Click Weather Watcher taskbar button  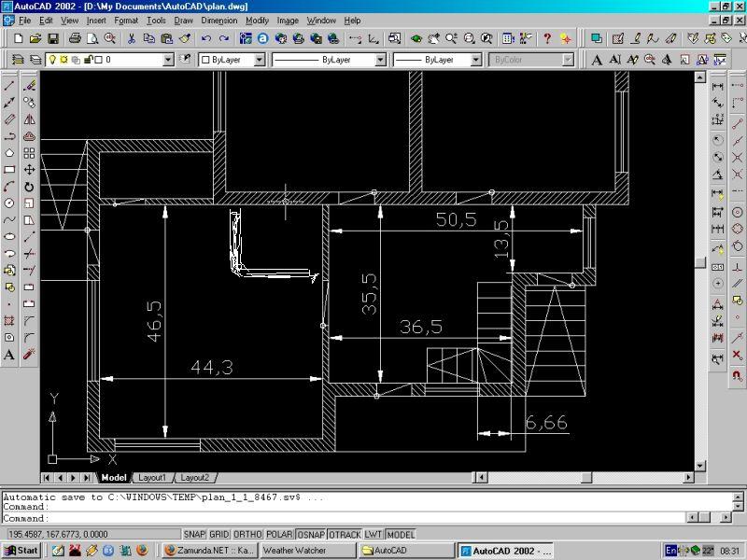coord(307,551)
